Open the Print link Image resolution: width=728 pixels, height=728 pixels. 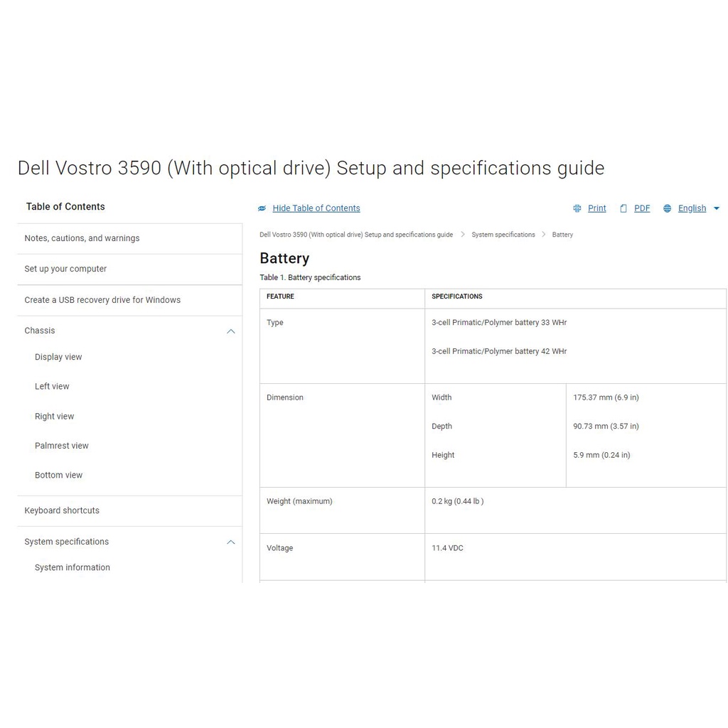coord(597,208)
